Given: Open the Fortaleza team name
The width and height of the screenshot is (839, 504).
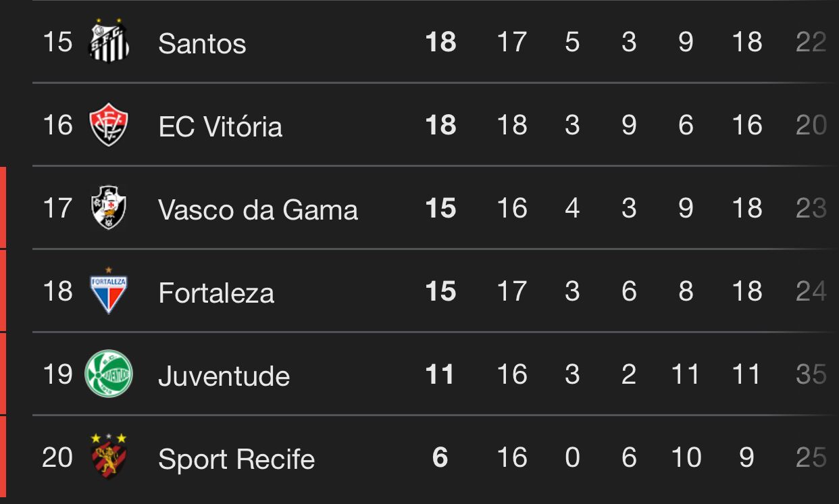Looking at the screenshot, I should coord(216,293).
